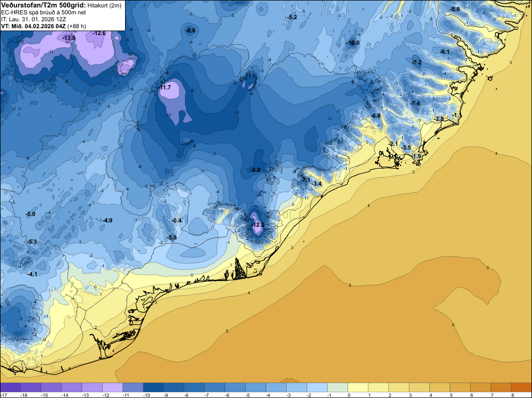
Task: Click the color bar label 7
Action: click(492, 395)
